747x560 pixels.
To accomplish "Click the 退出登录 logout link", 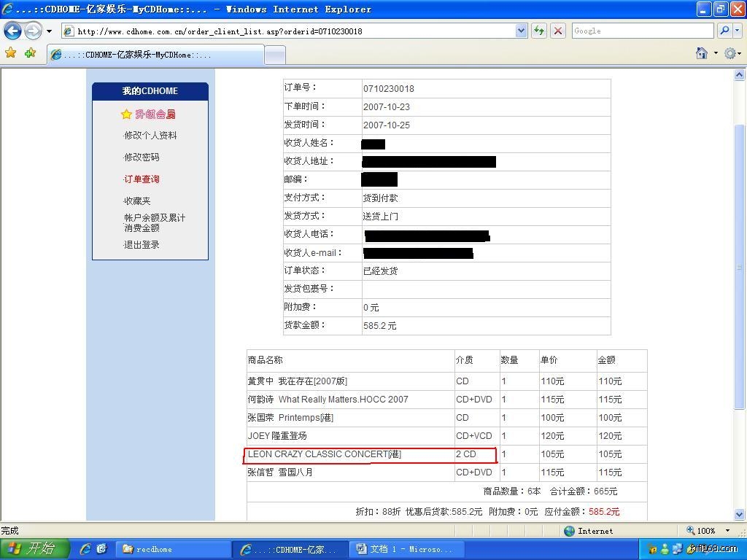I will [142, 245].
